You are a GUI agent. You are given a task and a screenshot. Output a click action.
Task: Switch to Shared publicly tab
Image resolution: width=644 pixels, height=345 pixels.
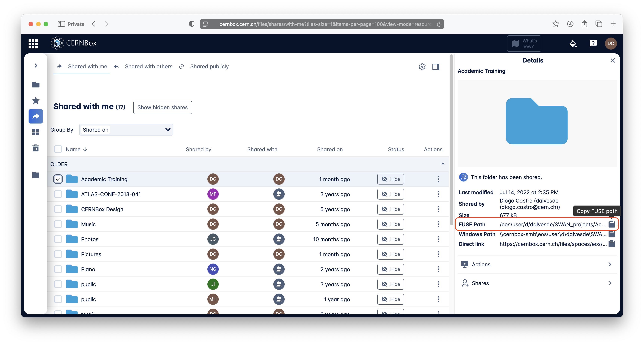click(209, 66)
